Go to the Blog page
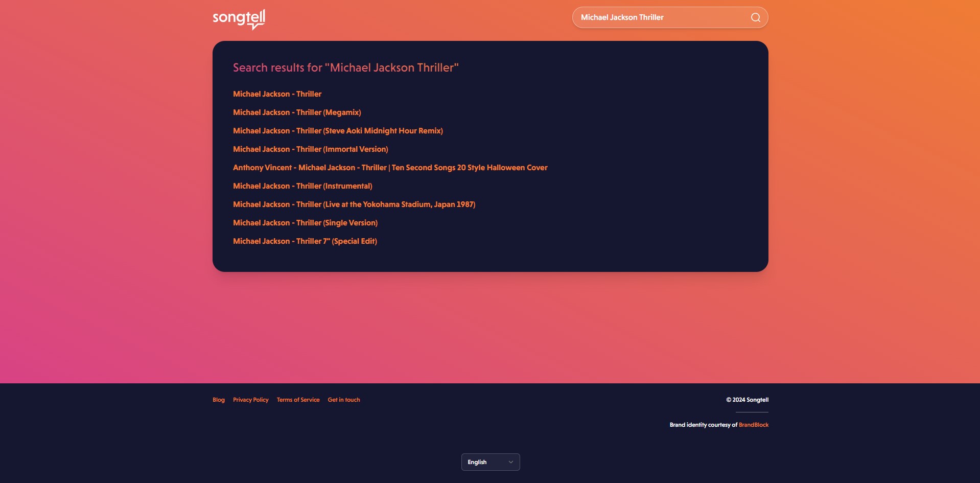 click(219, 400)
